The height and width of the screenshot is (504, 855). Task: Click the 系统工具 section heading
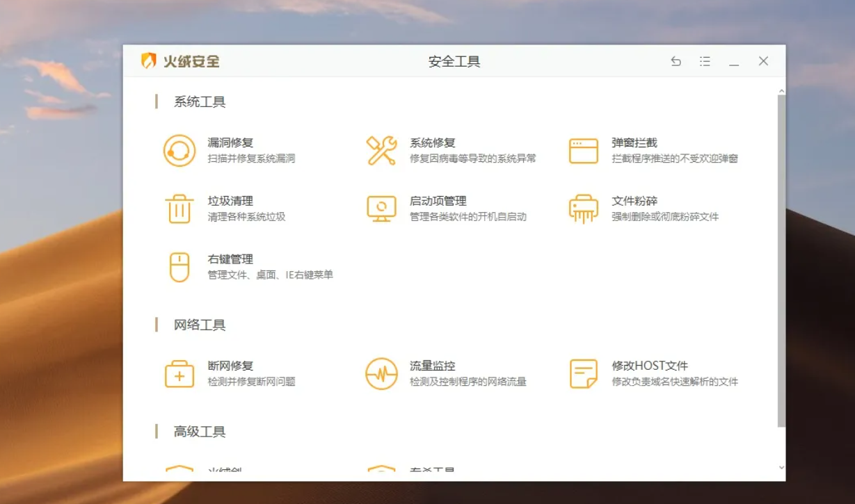click(x=200, y=102)
